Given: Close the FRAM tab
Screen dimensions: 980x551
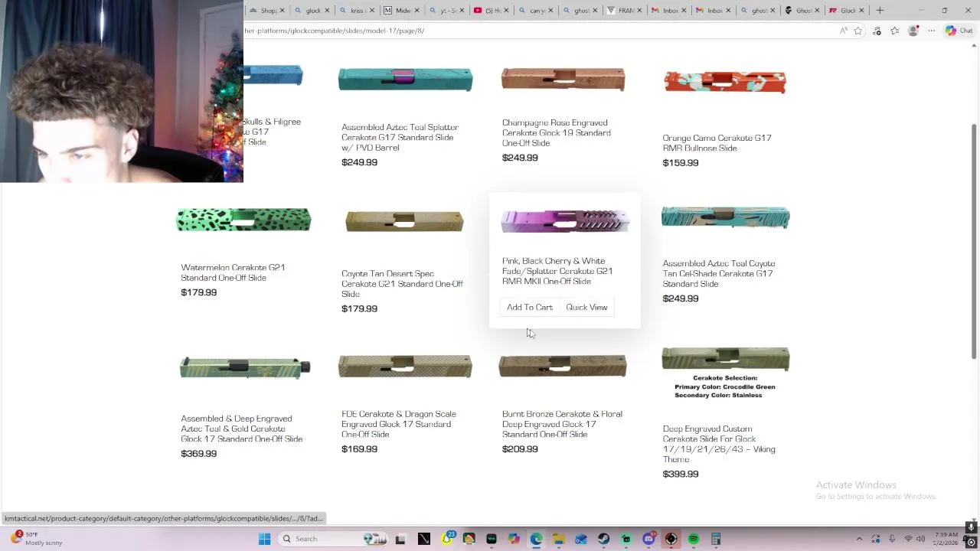Looking at the screenshot, I should point(639,11).
